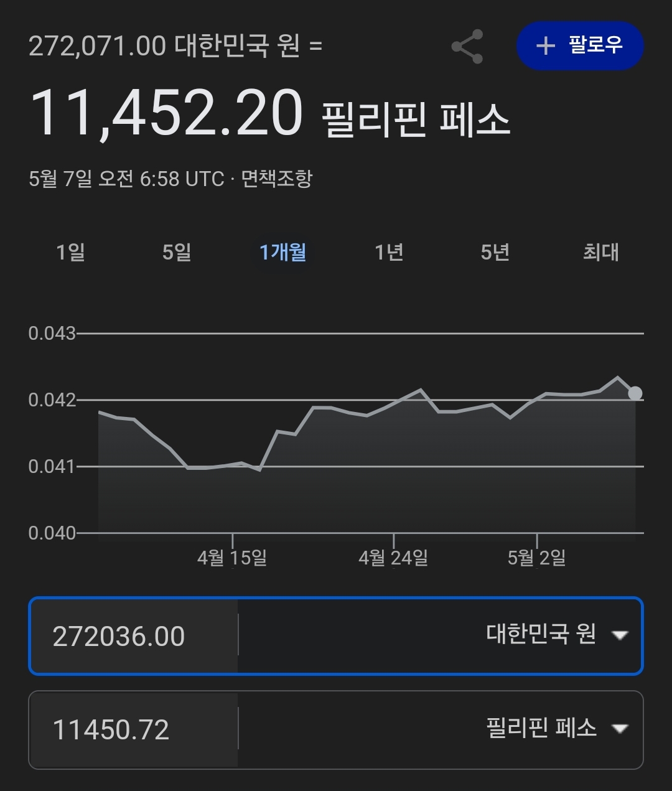
Task: Click the 0.042 y-axis value
Action: pyautogui.click(x=52, y=400)
